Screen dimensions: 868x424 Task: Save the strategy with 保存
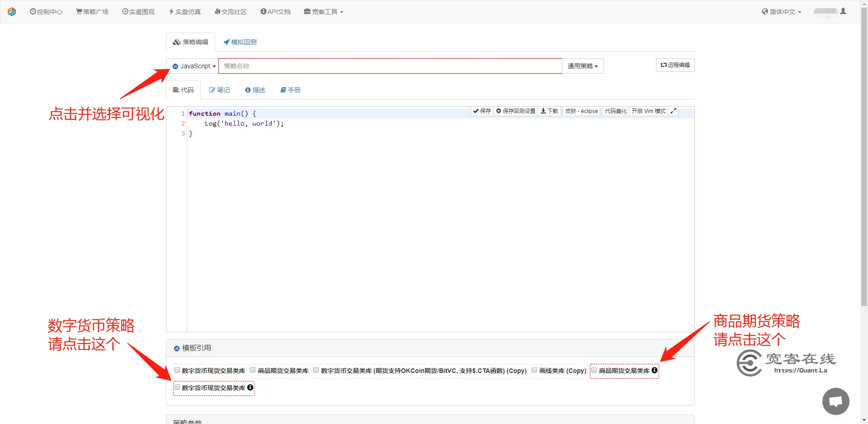[482, 111]
